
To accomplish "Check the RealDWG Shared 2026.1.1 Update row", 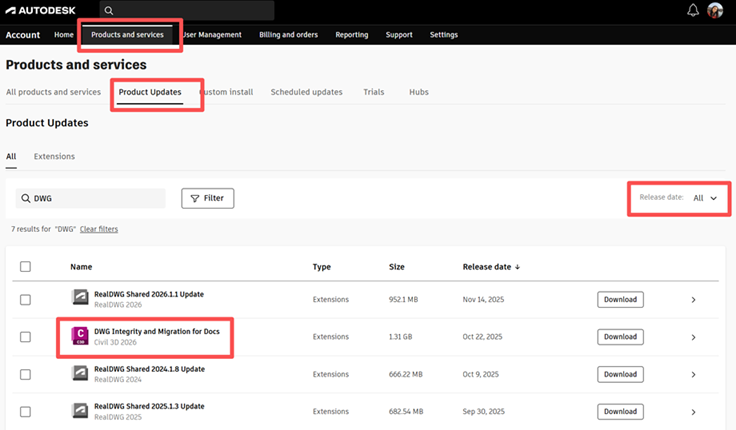I will (25, 299).
